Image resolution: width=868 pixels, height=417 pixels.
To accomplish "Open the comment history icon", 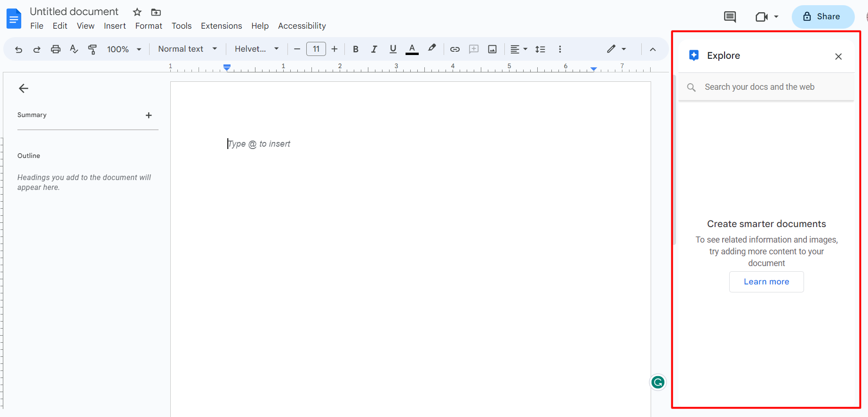I will [x=730, y=17].
